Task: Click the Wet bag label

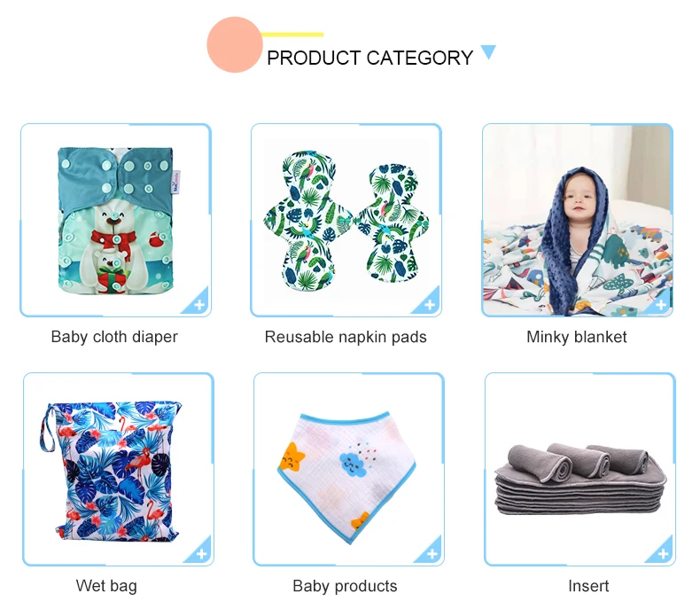Action: [x=106, y=586]
